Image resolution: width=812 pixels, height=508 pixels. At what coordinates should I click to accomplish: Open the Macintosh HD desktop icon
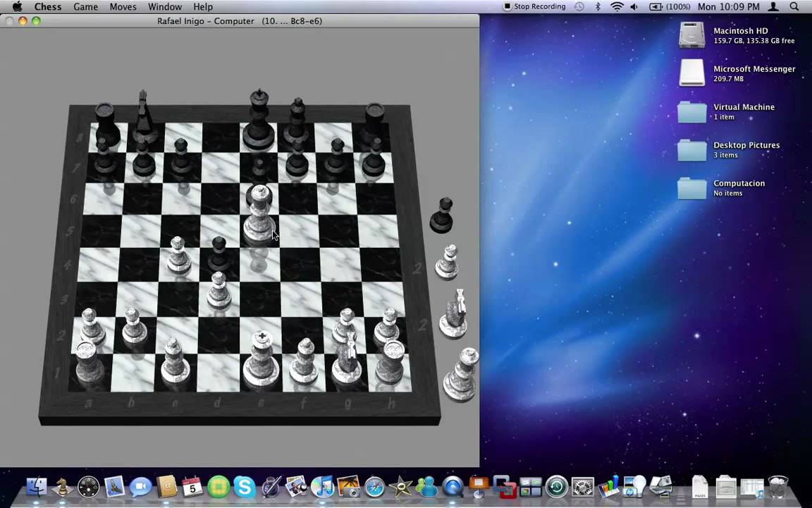tap(691, 33)
